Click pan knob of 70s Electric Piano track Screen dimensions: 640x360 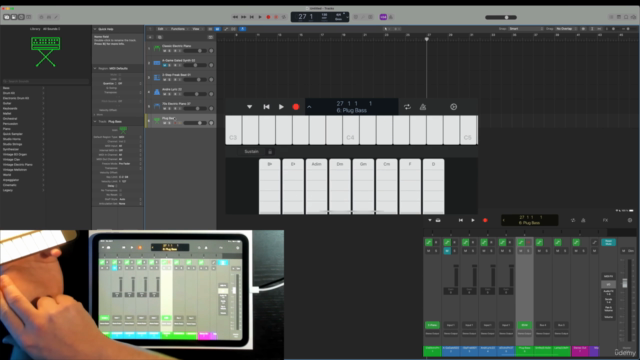click(x=211, y=109)
